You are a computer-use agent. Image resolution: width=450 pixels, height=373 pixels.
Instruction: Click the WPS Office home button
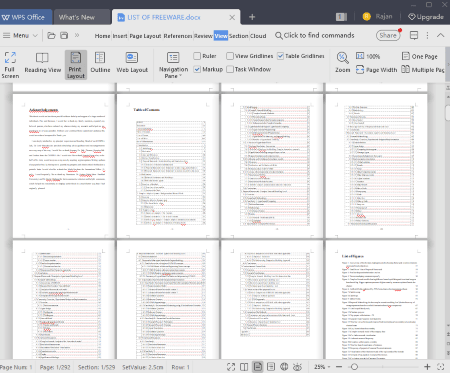click(26, 17)
